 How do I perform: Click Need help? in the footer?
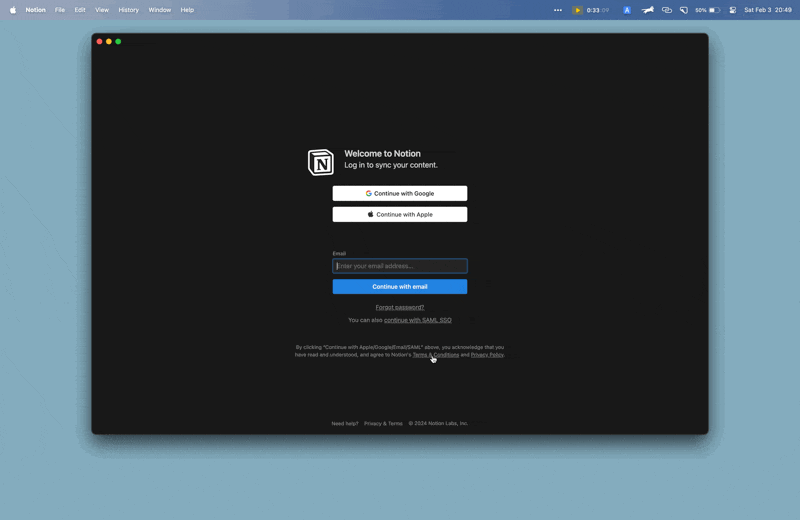345,424
